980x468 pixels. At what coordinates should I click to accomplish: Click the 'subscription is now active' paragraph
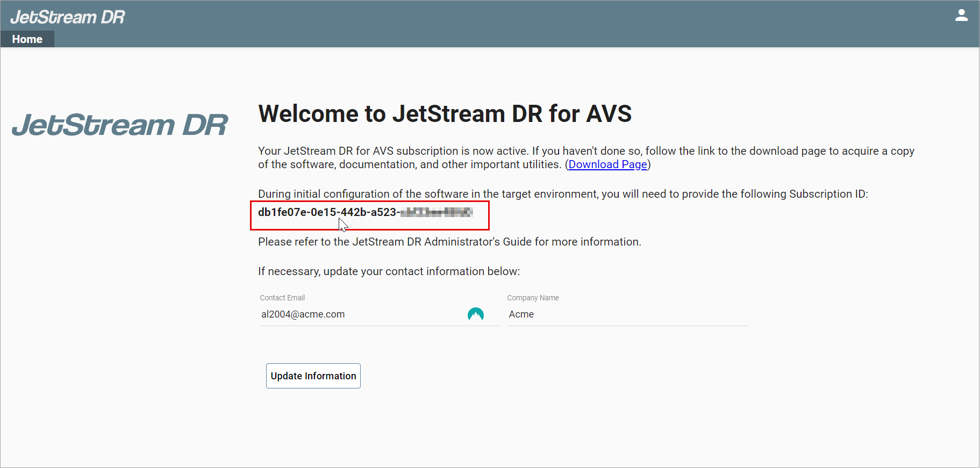click(x=585, y=152)
